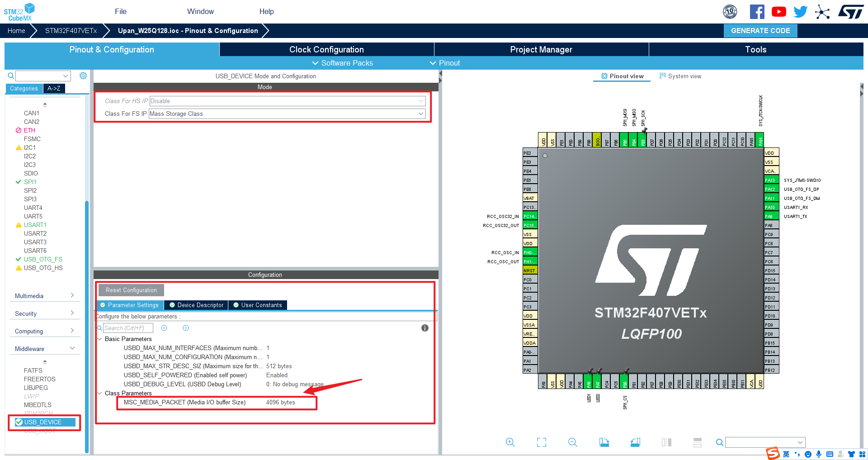868x460 pixels.
Task: Click the previous search result arrow
Action: [x=164, y=328]
